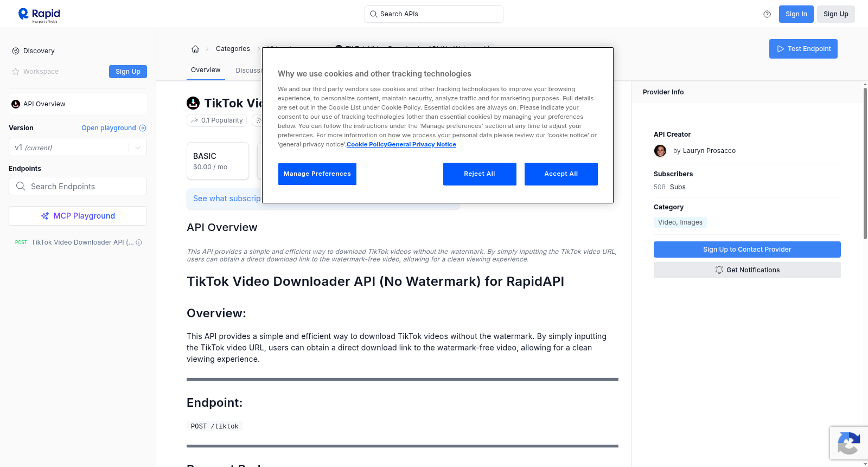The height and width of the screenshot is (467, 868).
Task: Click Accept All cookies
Action: 561,174
